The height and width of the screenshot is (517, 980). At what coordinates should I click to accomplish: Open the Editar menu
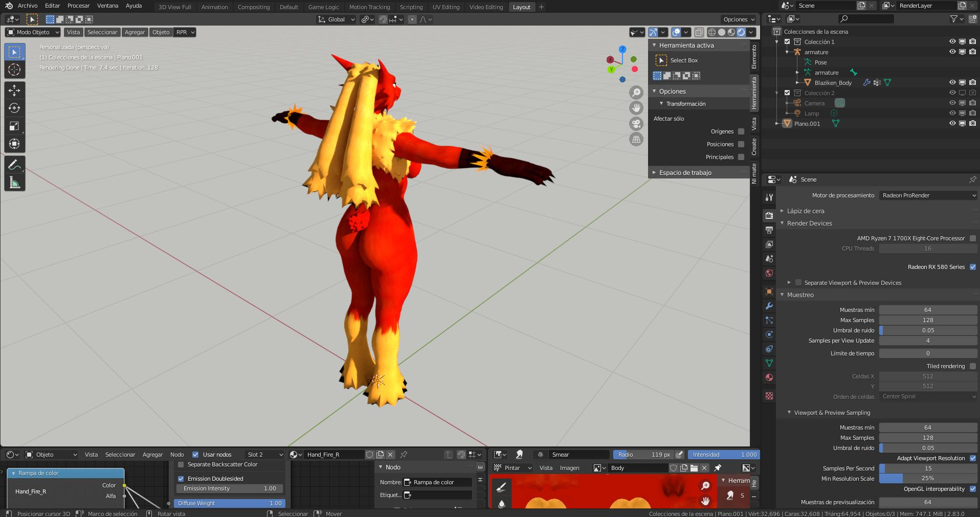click(53, 6)
